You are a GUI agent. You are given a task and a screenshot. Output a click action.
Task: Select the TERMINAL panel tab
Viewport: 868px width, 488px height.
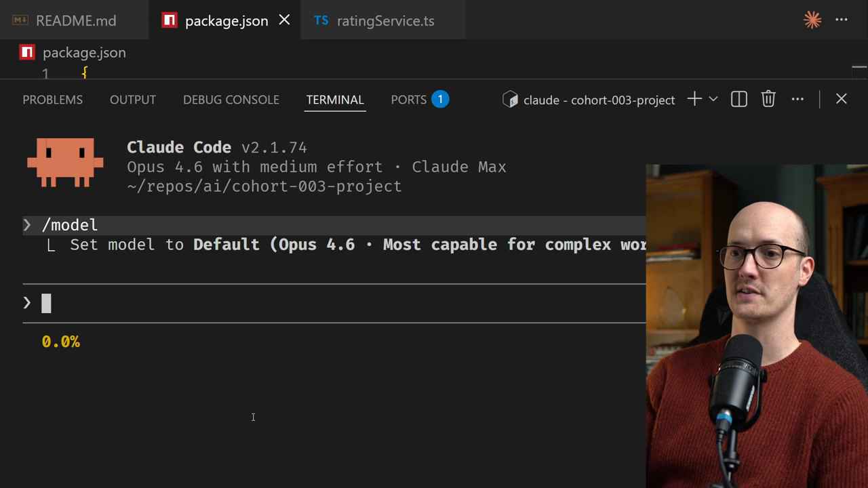click(x=335, y=100)
